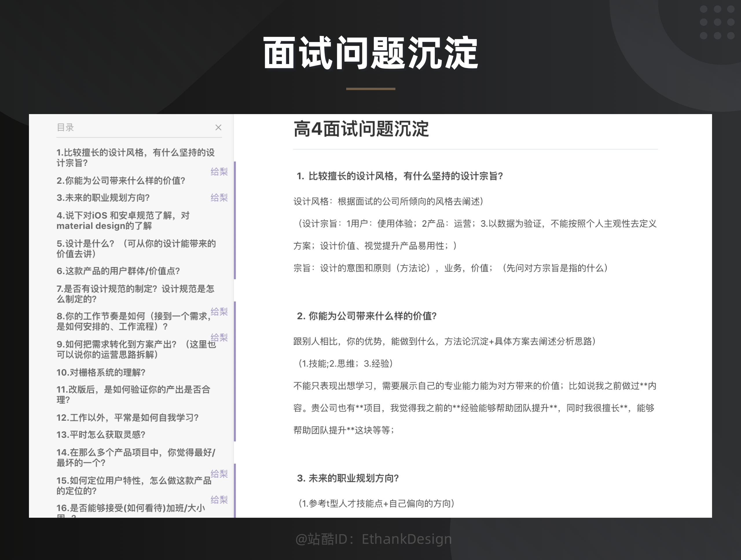Click heading 1. 比较擅长的设计风格 in document
The height and width of the screenshot is (560, 741).
(400, 176)
